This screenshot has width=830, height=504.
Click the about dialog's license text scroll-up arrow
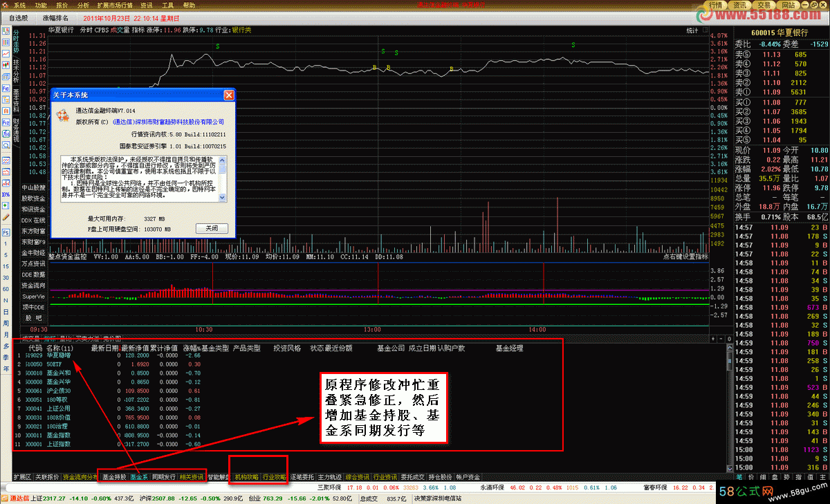tap(223, 160)
